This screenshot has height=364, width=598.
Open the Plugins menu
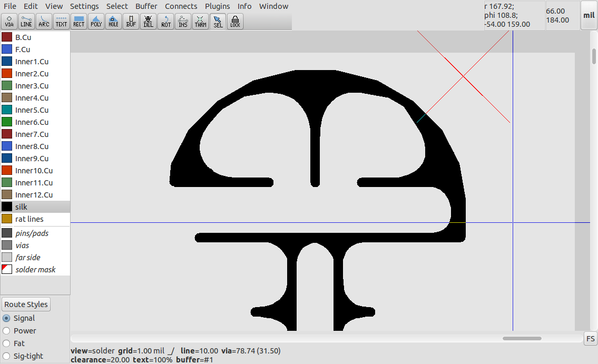[x=217, y=6]
